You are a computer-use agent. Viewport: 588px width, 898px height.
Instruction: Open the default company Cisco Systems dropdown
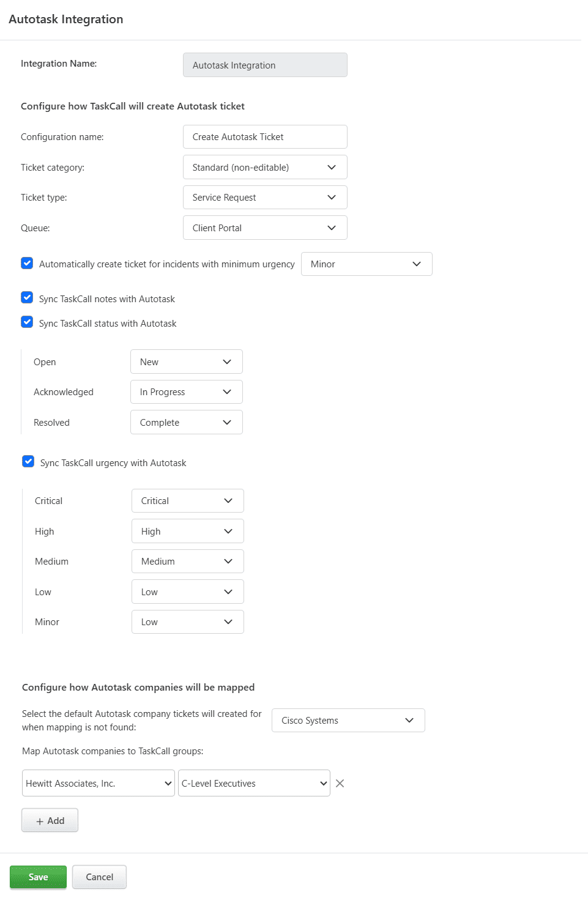348,721
